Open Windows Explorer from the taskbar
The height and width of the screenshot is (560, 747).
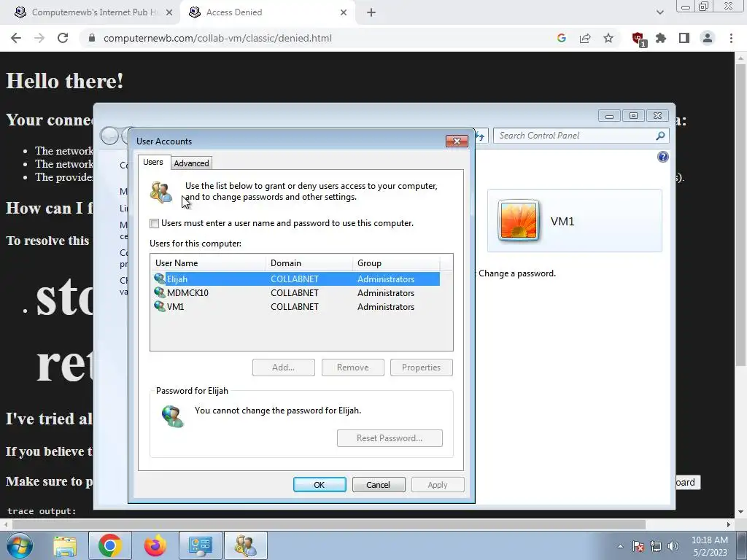(x=65, y=545)
